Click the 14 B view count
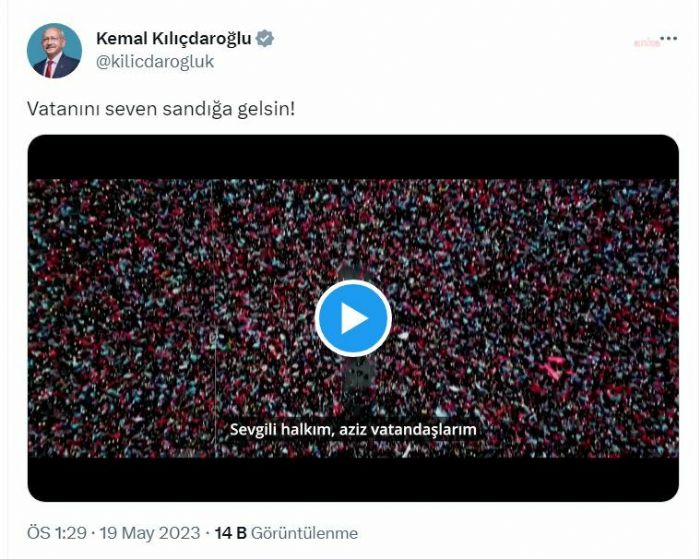 coord(231,533)
